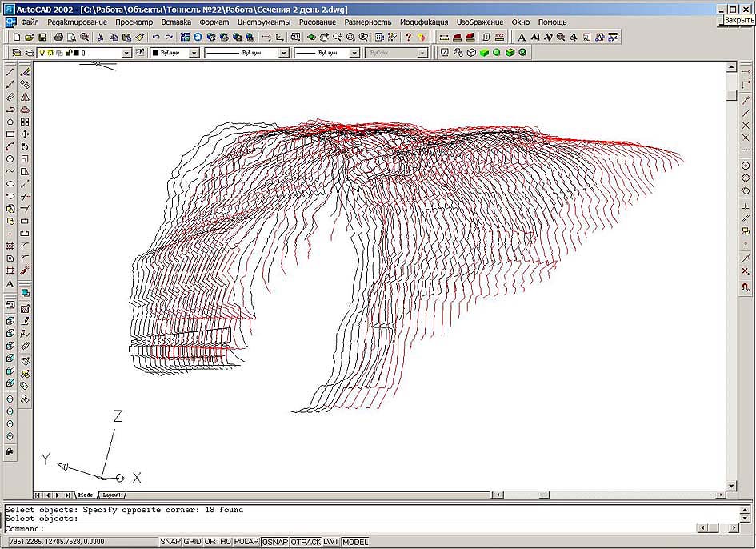
Task: Select the Multiline Text tool
Action: tap(10, 283)
